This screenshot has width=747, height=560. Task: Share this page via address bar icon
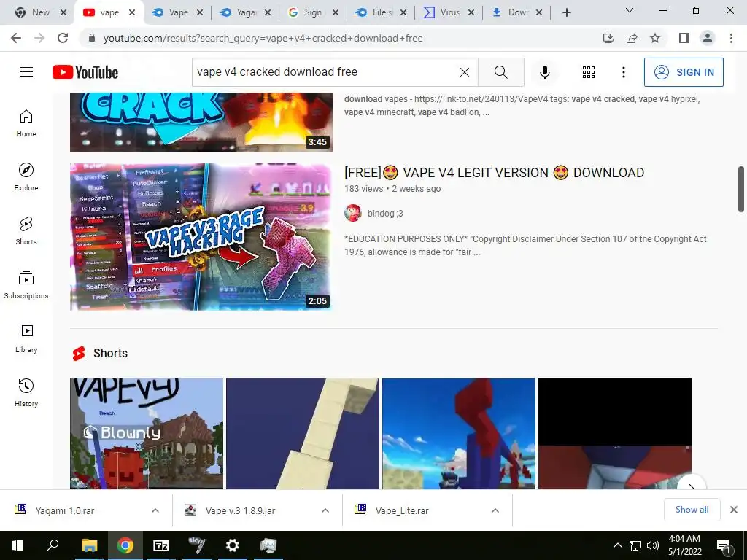[x=632, y=38]
